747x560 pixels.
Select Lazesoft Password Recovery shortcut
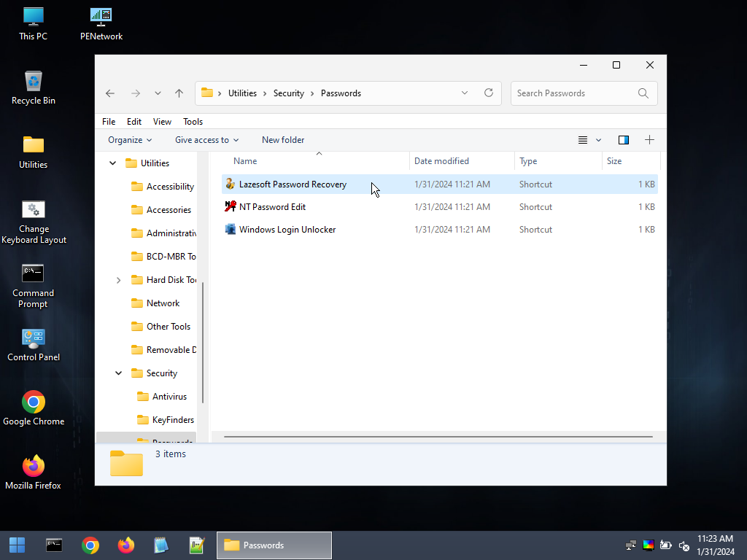(439, 184)
